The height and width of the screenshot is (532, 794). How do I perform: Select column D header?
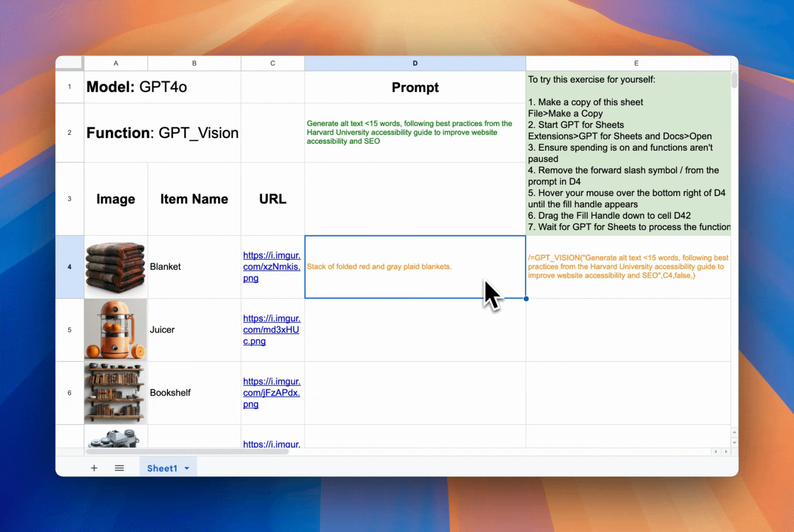[x=415, y=63]
